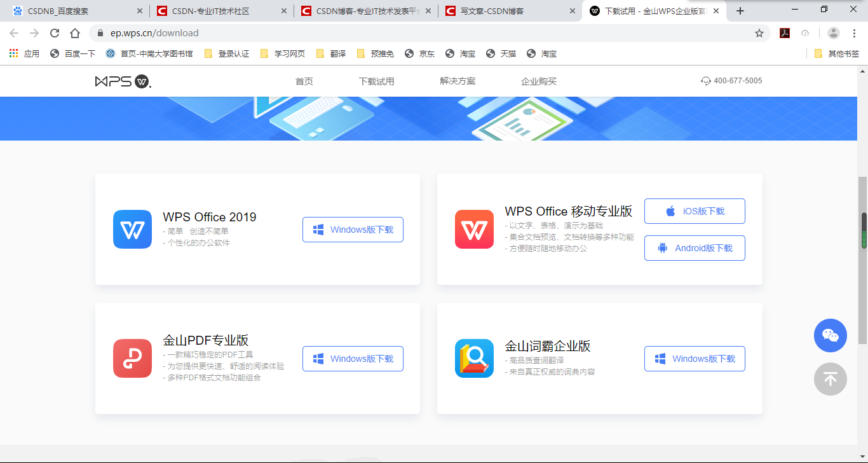This screenshot has height=463, width=868.
Task: Click iOS版下载 button
Action: [x=695, y=211]
